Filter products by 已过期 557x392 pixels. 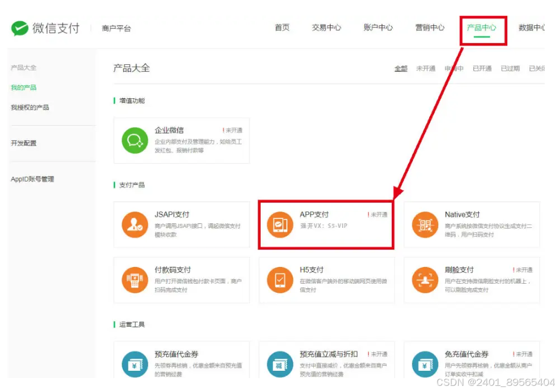(510, 69)
